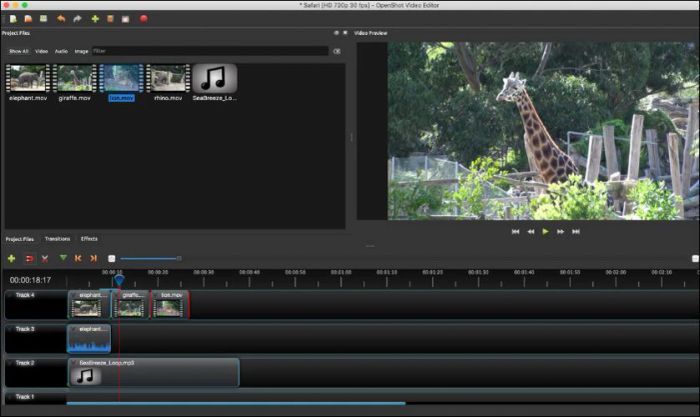
Task: Switch to fullscreen mode
Action: tap(125, 19)
